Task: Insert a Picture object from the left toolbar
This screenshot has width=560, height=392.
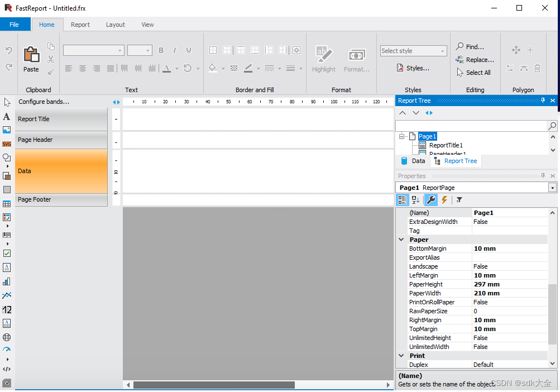Action: coord(7,130)
